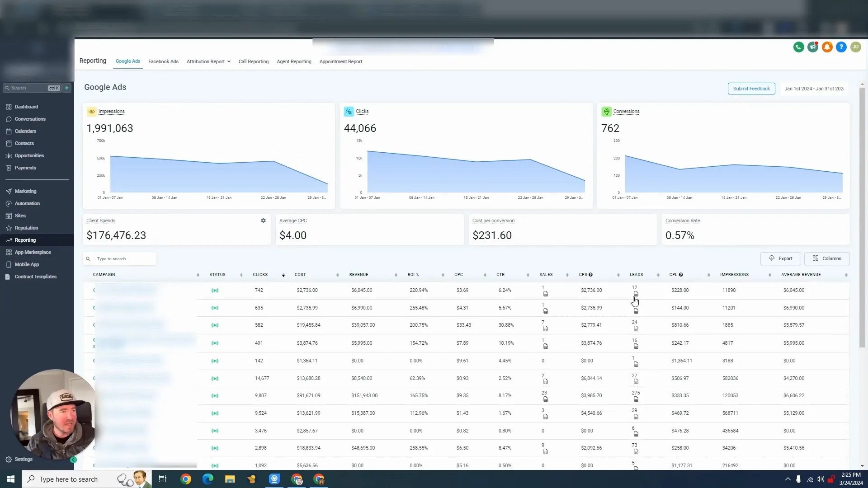Open the JG user avatar

pos(855,47)
